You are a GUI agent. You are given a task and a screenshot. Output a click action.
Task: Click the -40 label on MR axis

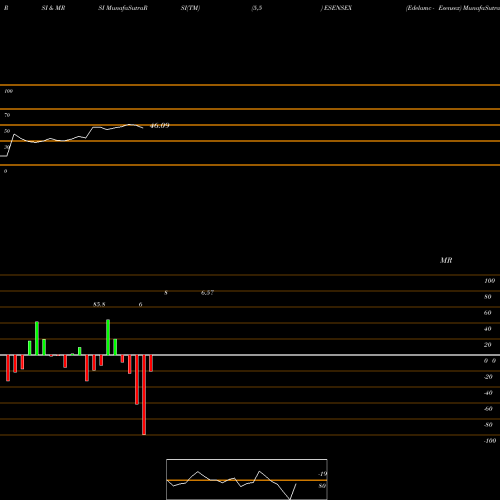pos(488,393)
